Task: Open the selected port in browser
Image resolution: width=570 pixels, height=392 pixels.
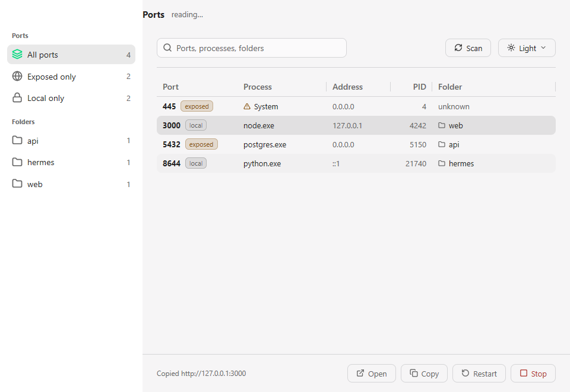Action: [372, 374]
